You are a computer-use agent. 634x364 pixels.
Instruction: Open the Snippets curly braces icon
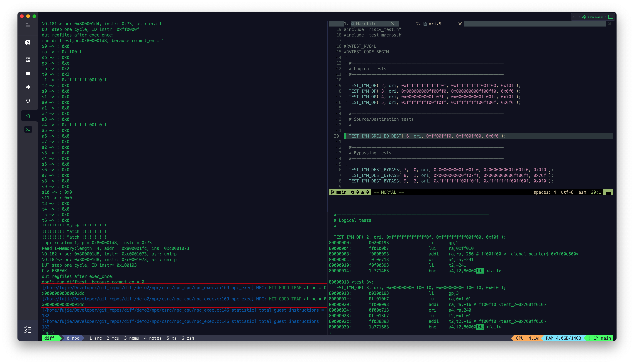click(x=28, y=101)
